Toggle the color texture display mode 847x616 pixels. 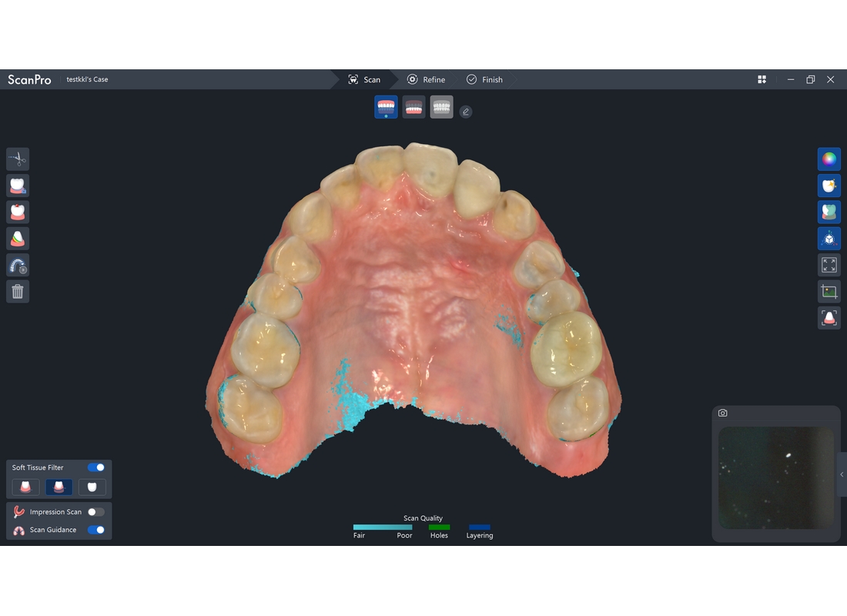(x=829, y=159)
